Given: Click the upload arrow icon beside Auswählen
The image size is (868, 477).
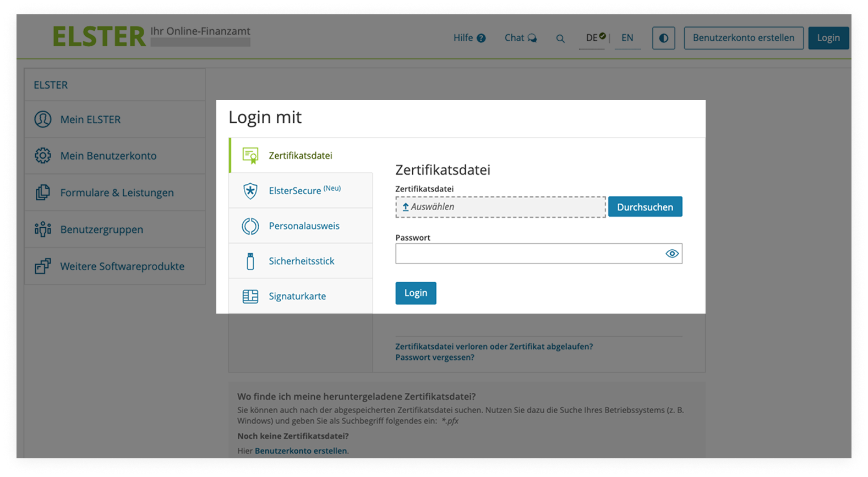Looking at the screenshot, I should [x=406, y=207].
